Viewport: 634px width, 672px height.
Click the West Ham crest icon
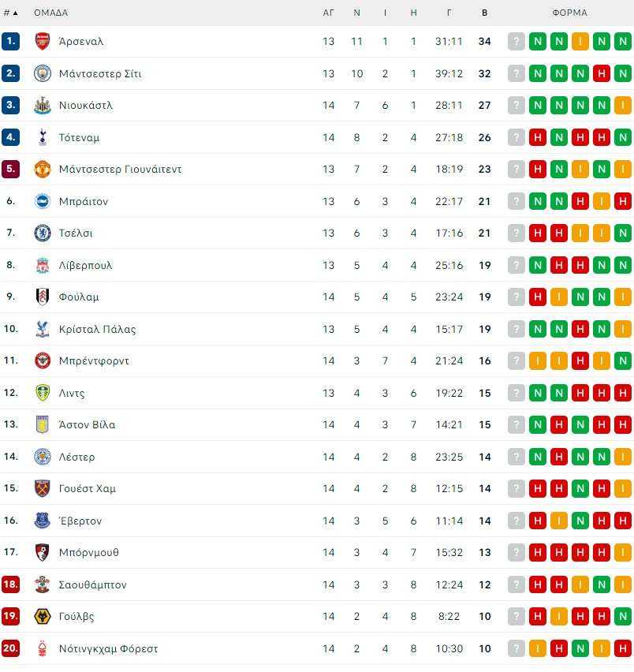tap(43, 488)
